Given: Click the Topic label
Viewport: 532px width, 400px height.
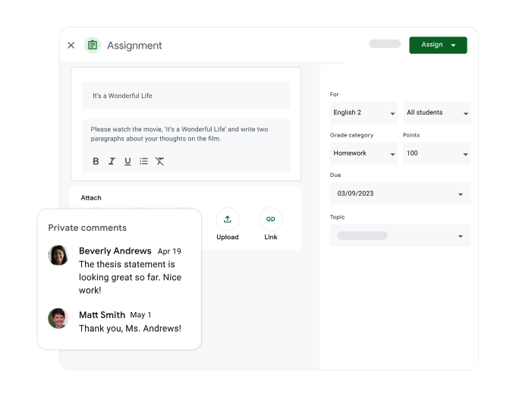Looking at the screenshot, I should point(337,217).
